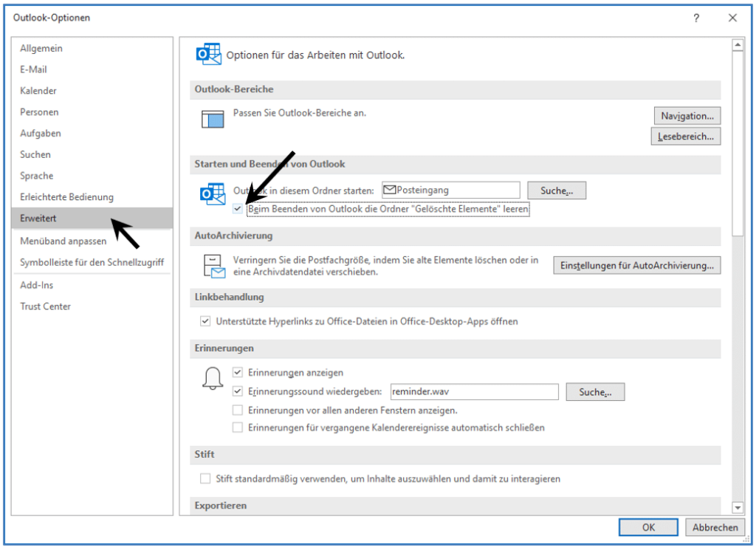Screen dimensions: 756x550
Task: Click the Abbrechen button
Action: pos(715,527)
